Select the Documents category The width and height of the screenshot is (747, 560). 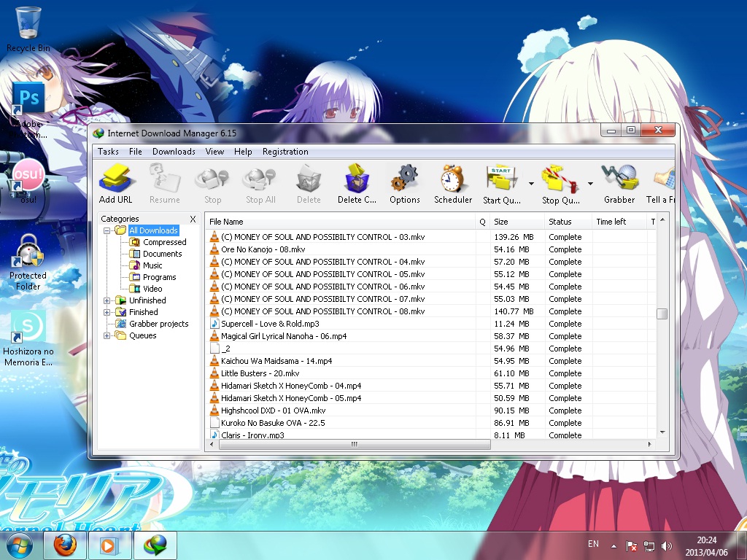163,254
